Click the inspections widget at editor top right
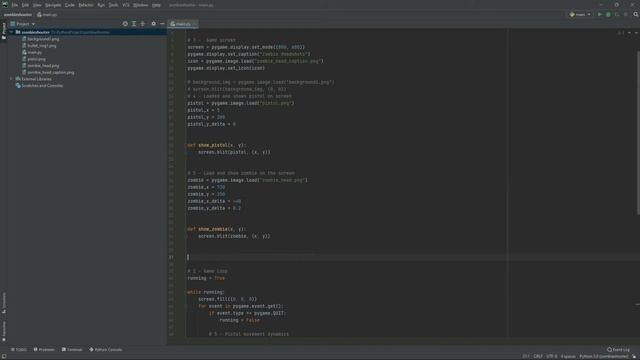This screenshot has height=360, width=640. 621,33
